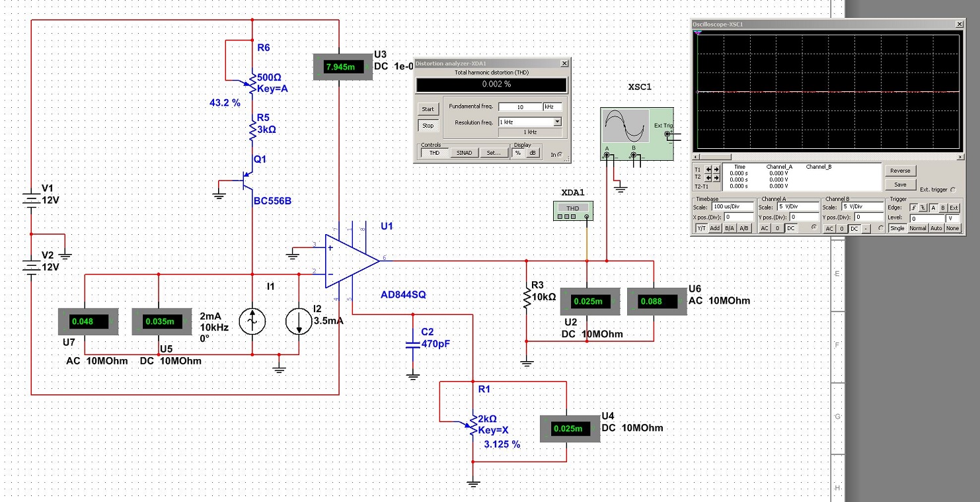980x502 pixels.
Task: Close the Oscilloscope-XSC1 window
Action: 959,24
